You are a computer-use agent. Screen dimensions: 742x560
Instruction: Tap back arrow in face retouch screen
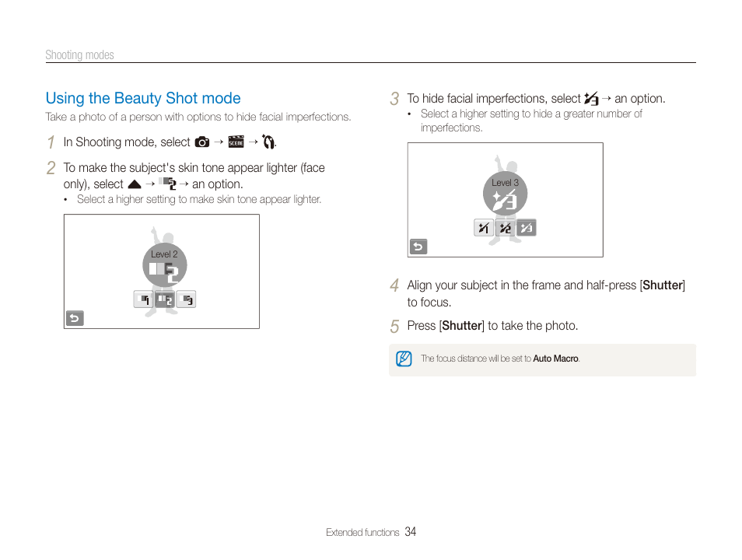click(x=418, y=247)
